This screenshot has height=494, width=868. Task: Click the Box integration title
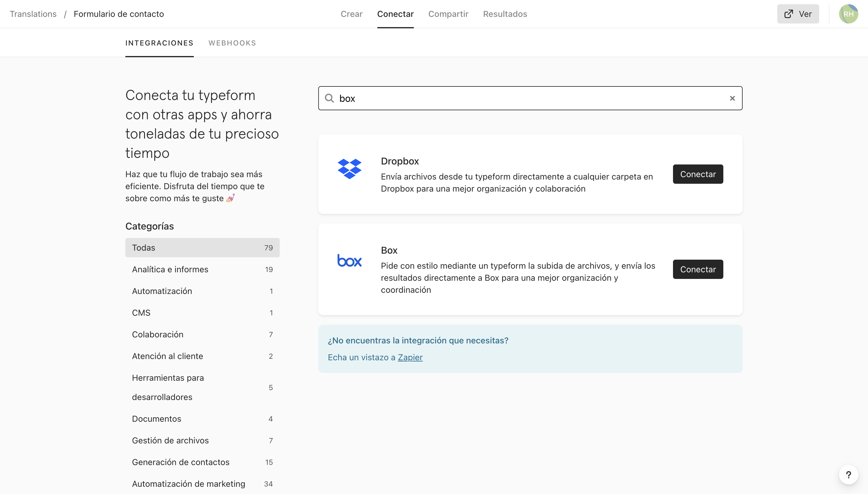tap(389, 250)
